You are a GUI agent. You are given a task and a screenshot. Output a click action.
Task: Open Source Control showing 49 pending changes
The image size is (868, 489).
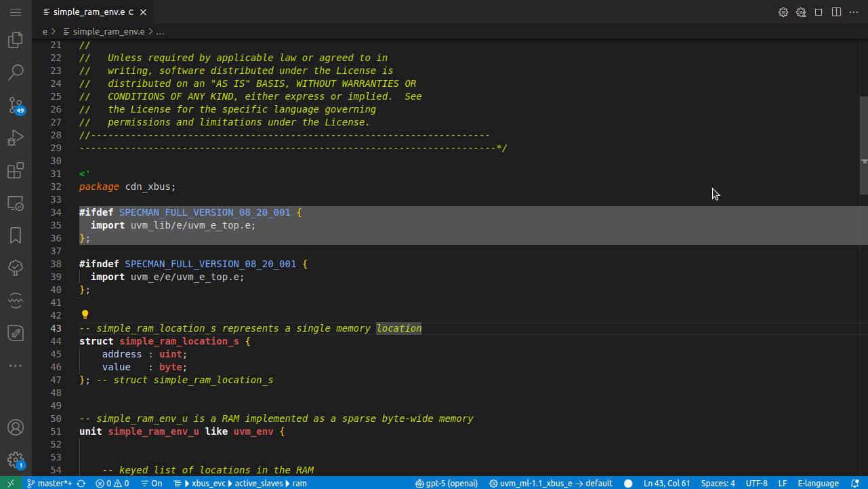16,105
